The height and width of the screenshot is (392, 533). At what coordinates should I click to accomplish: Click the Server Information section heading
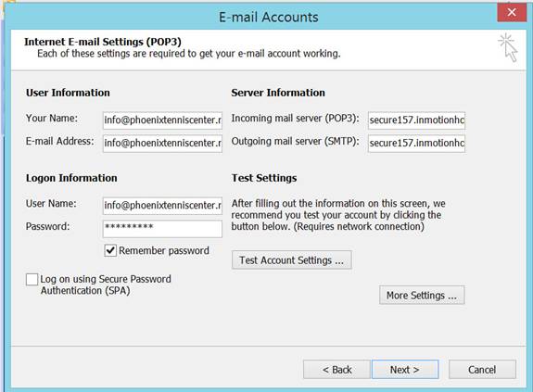coord(278,93)
